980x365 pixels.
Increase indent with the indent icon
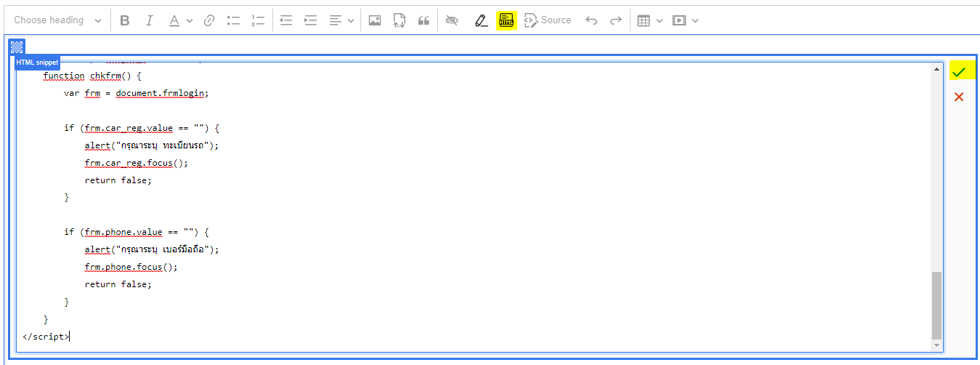click(x=311, y=20)
